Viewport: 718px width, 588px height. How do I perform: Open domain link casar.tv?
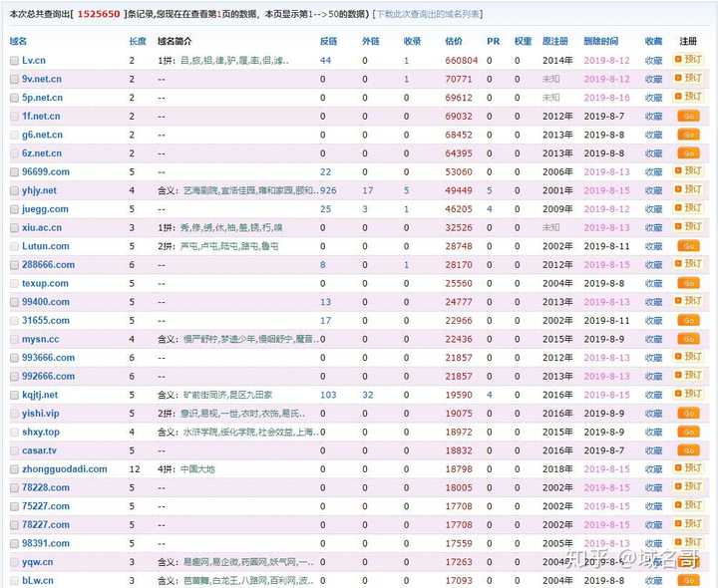coord(39,450)
